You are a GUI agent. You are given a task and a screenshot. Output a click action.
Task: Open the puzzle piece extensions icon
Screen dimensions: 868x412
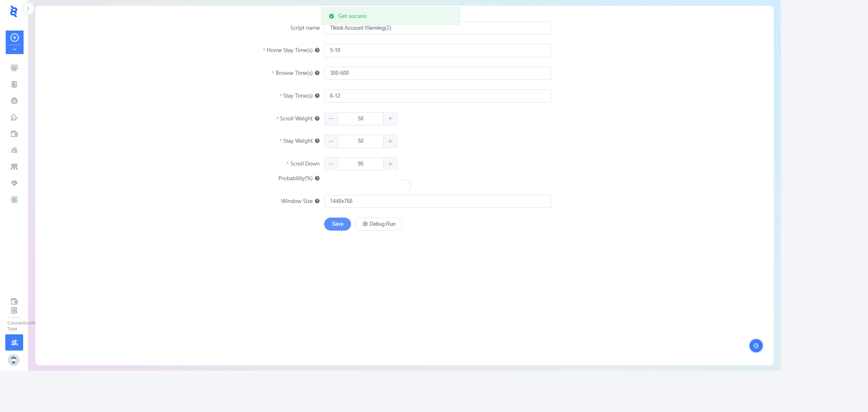click(14, 118)
